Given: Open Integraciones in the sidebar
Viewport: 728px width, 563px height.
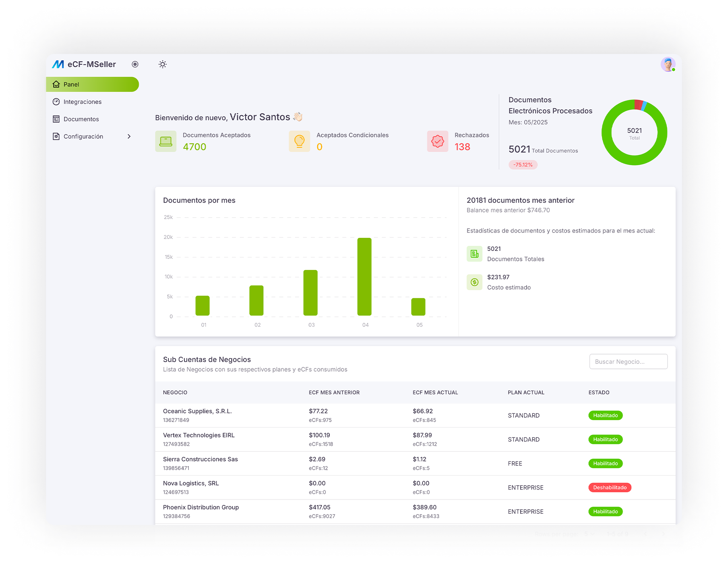Looking at the screenshot, I should click(x=93, y=102).
